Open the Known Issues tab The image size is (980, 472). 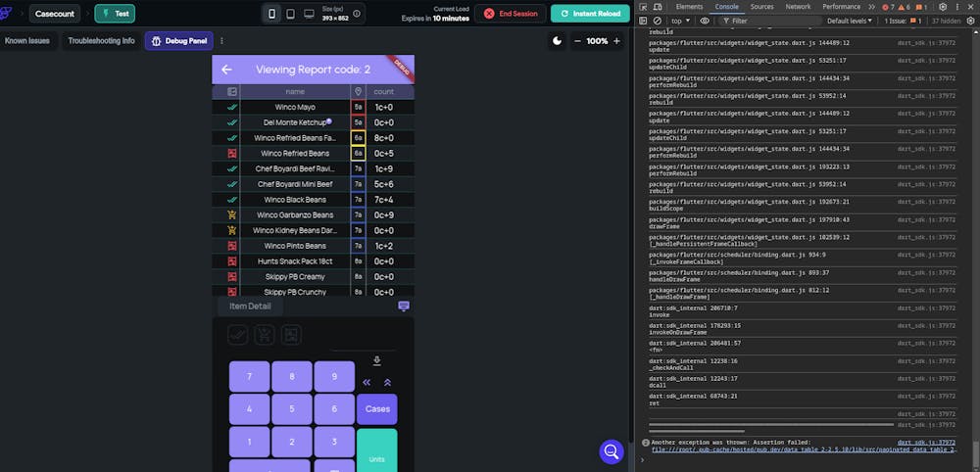tap(26, 41)
